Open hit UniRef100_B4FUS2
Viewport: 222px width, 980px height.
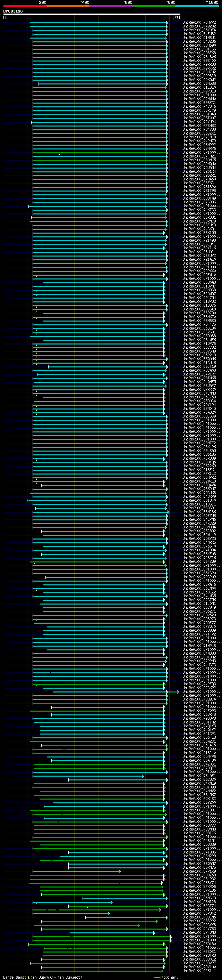(x=199, y=34)
